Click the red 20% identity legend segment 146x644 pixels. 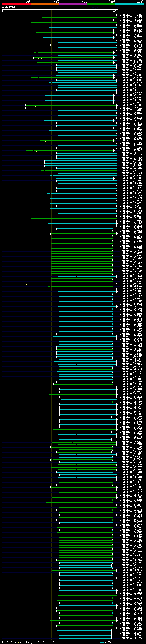16,4
